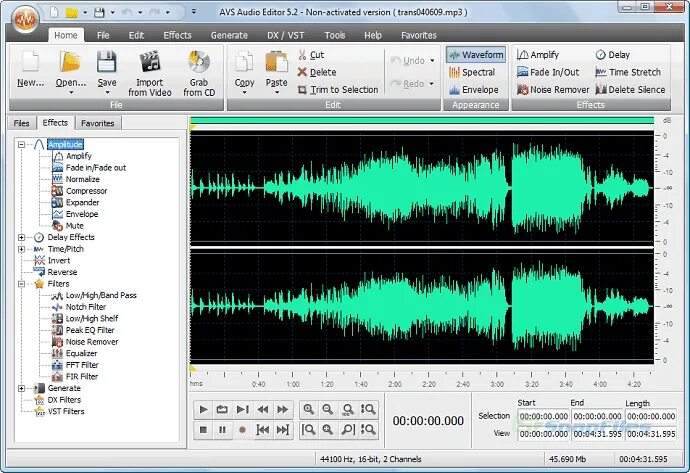The image size is (690, 473).
Task: Expand the Generate tree node
Action: [x=21, y=388]
